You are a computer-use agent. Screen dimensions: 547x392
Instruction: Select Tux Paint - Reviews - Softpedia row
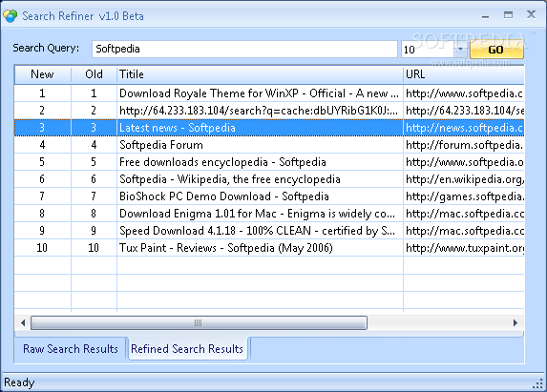pos(269,248)
